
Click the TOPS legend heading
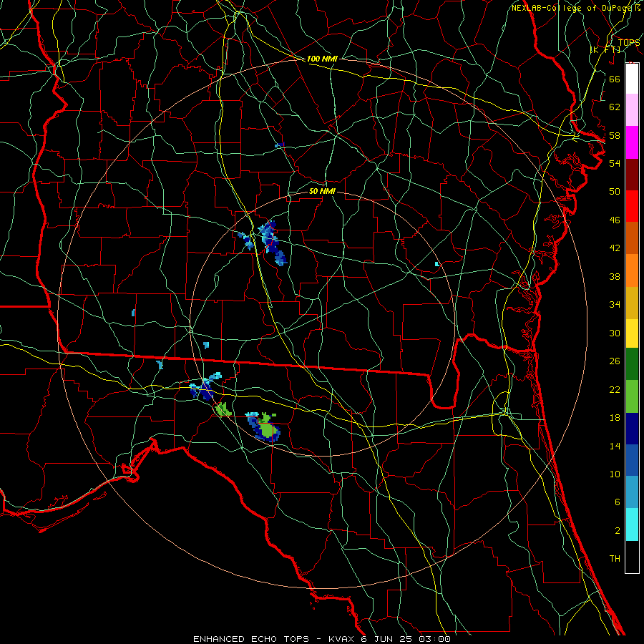pyautogui.click(x=629, y=43)
